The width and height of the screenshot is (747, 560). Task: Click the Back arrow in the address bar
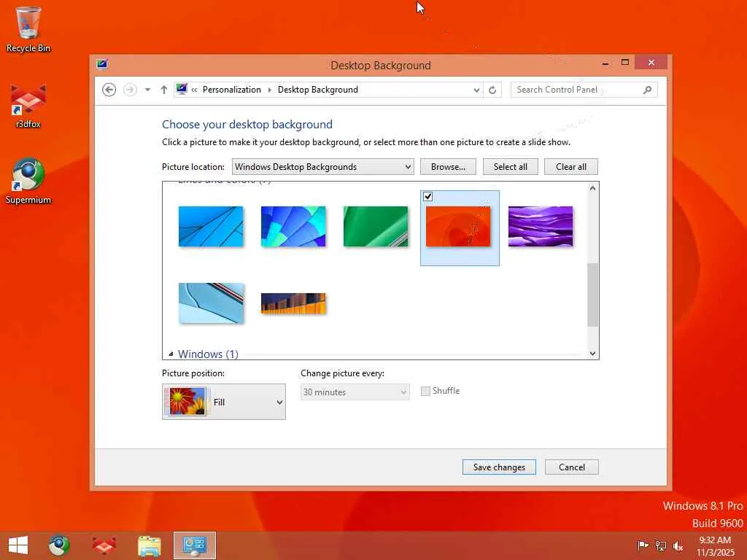point(109,90)
